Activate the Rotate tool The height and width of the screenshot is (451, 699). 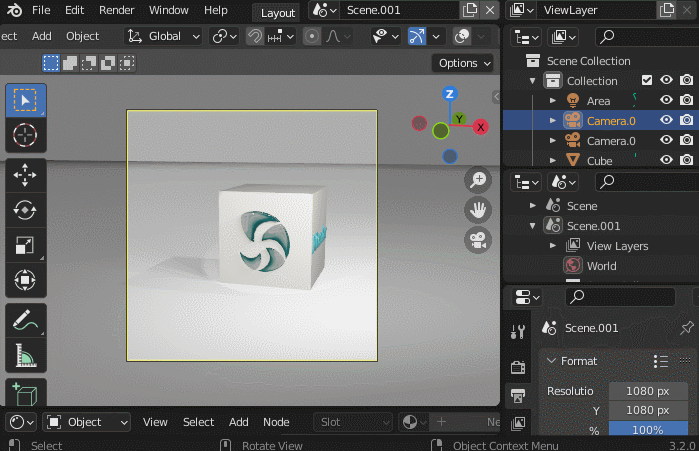coord(25,209)
